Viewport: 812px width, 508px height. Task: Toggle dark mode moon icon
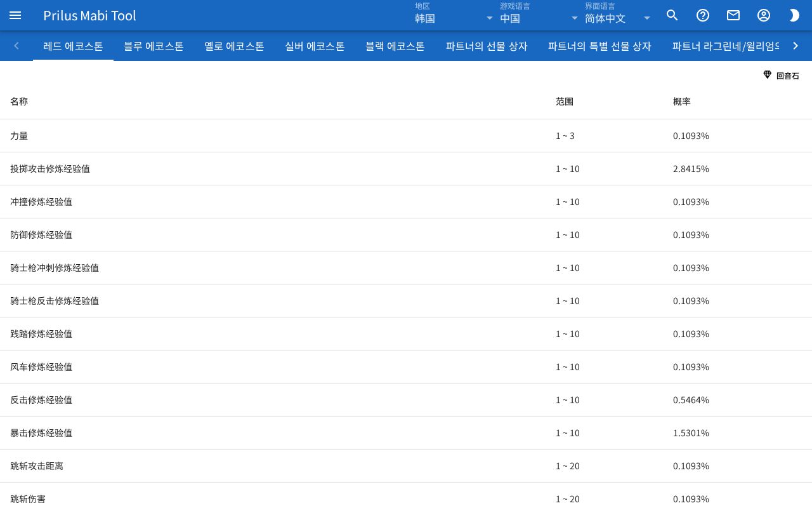point(794,15)
